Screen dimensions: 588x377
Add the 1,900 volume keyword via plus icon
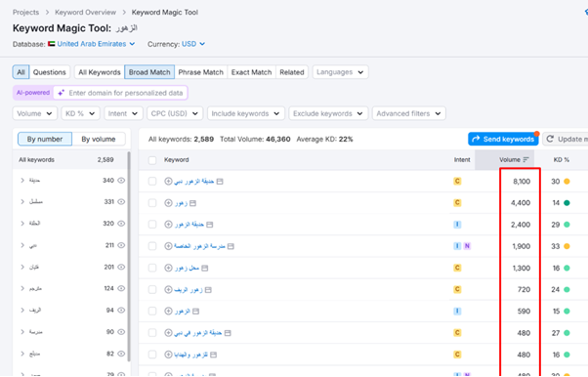(x=168, y=246)
